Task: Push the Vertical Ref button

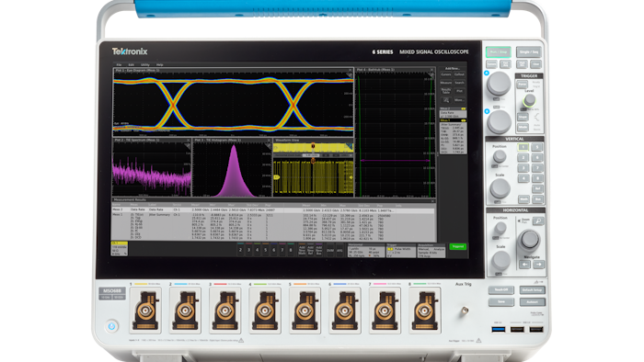Action: [537, 188]
